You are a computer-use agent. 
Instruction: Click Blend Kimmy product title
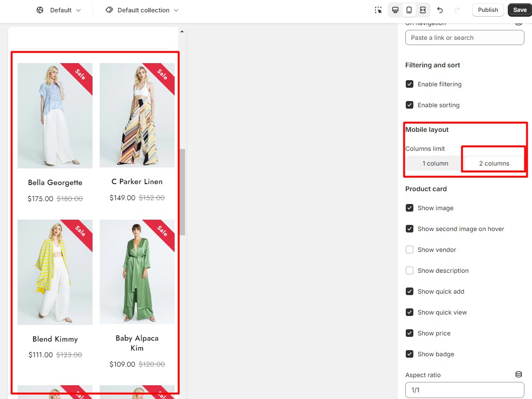[x=55, y=339]
